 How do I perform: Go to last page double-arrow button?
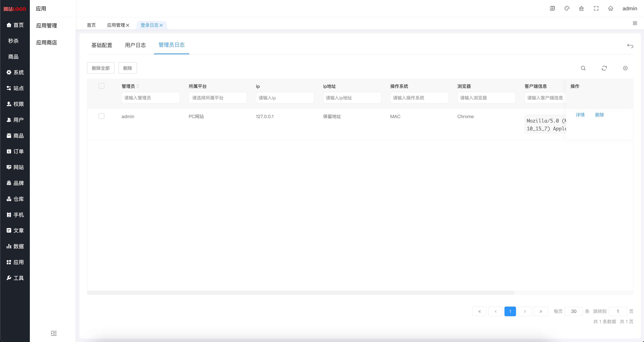[x=541, y=311]
